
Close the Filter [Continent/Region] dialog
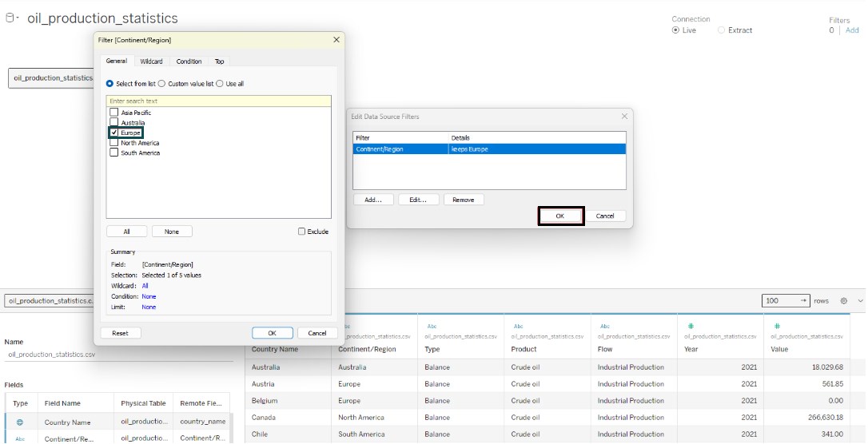pyautogui.click(x=336, y=40)
